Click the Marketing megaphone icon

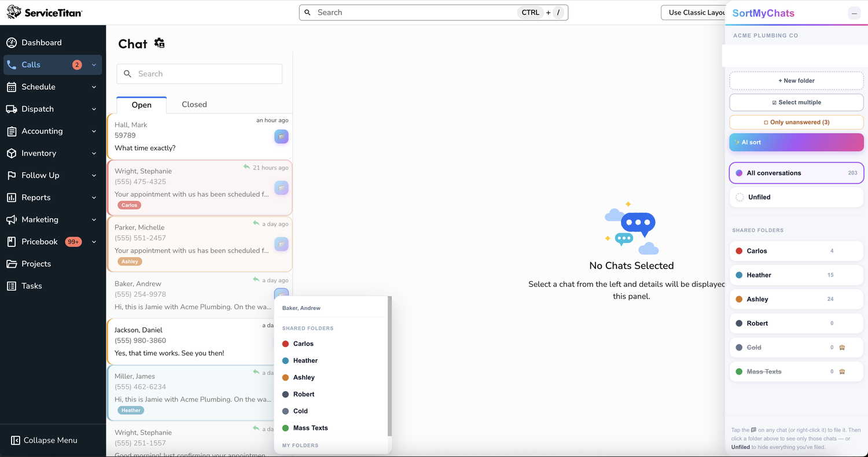coord(12,220)
